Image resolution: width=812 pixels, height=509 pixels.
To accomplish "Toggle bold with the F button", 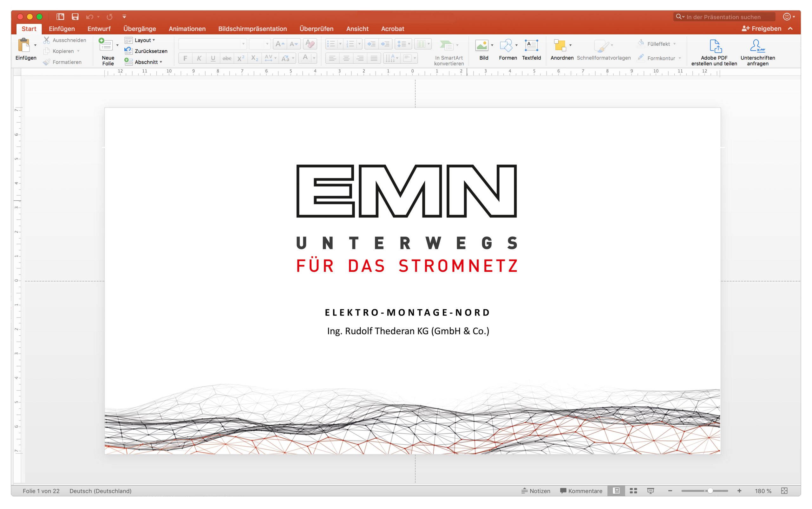I will pyautogui.click(x=185, y=58).
